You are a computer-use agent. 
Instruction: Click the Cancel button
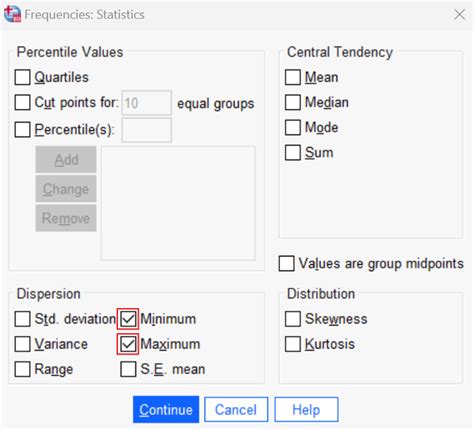click(236, 409)
